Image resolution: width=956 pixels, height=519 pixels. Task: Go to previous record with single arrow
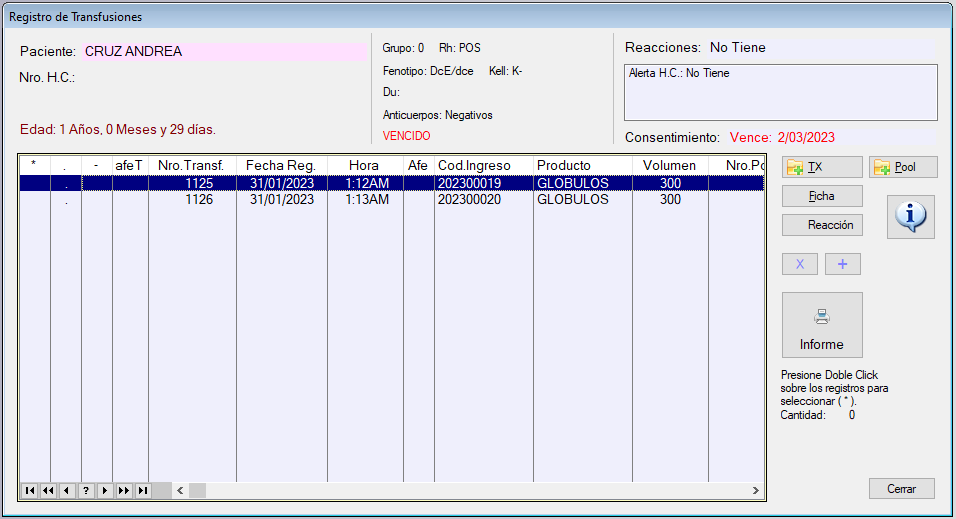67,490
